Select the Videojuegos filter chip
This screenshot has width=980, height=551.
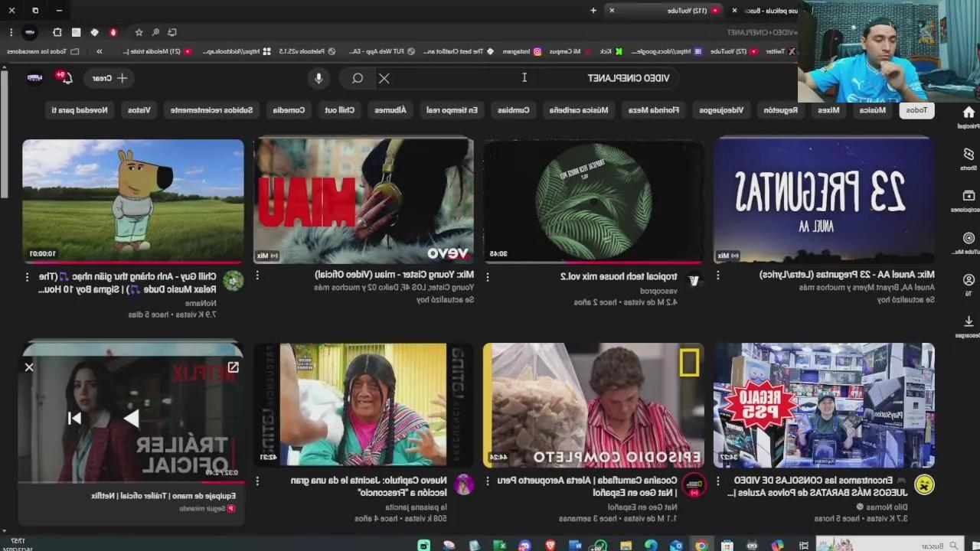tap(721, 110)
